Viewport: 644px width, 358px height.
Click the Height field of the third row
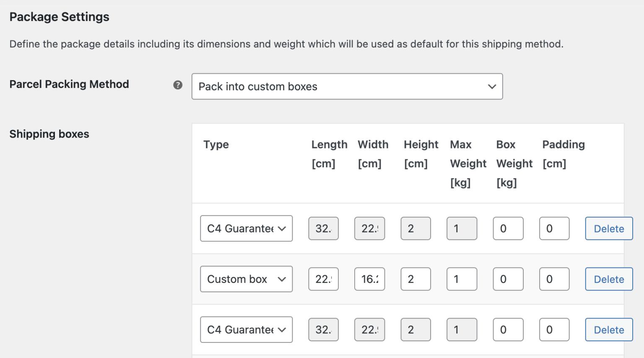tap(415, 329)
